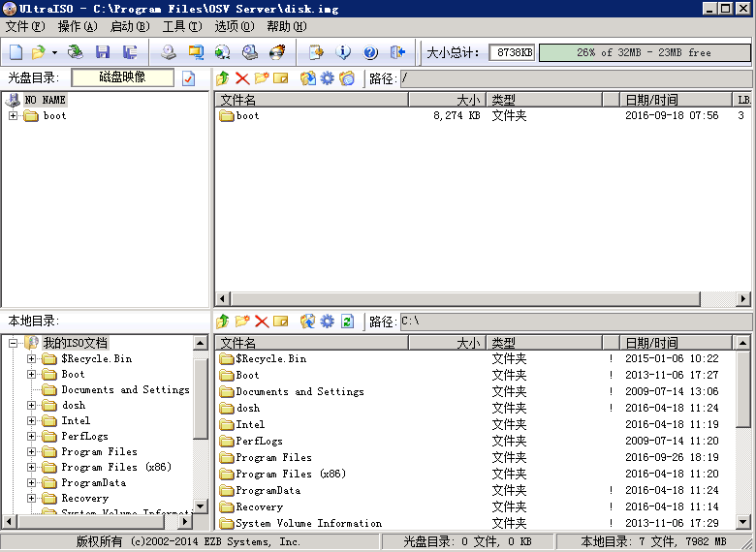This screenshot has height=552, width=756.
Task: Click the Save As toolbar icon
Action: (130, 52)
